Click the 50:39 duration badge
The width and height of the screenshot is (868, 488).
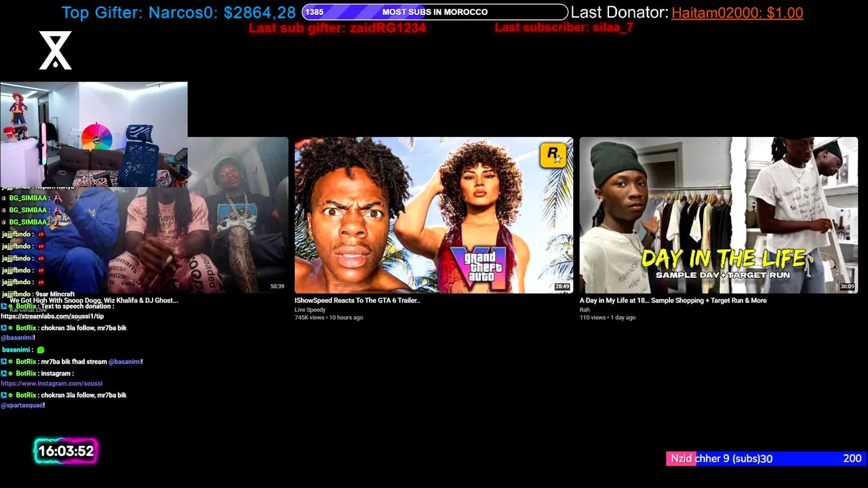[x=277, y=287]
